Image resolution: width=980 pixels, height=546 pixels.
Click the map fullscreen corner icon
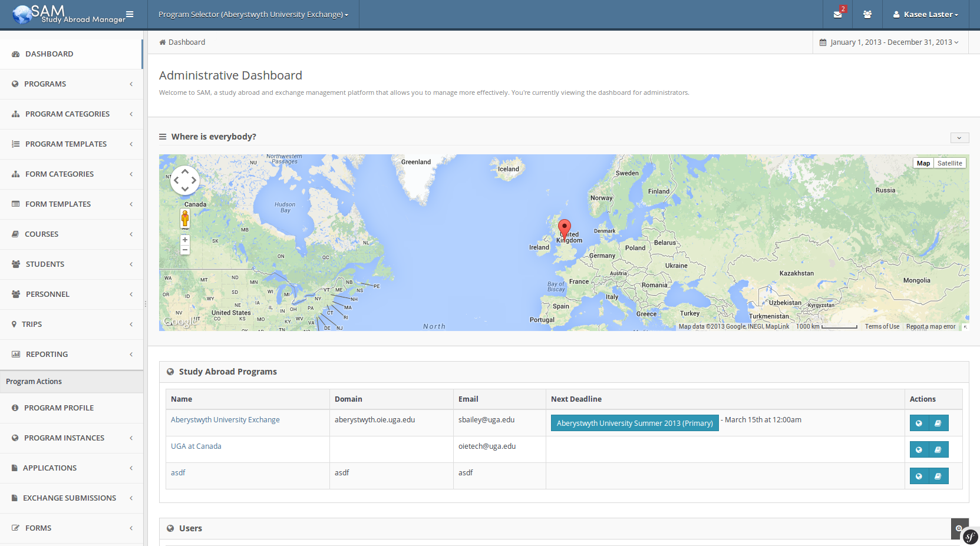[965, 327]
